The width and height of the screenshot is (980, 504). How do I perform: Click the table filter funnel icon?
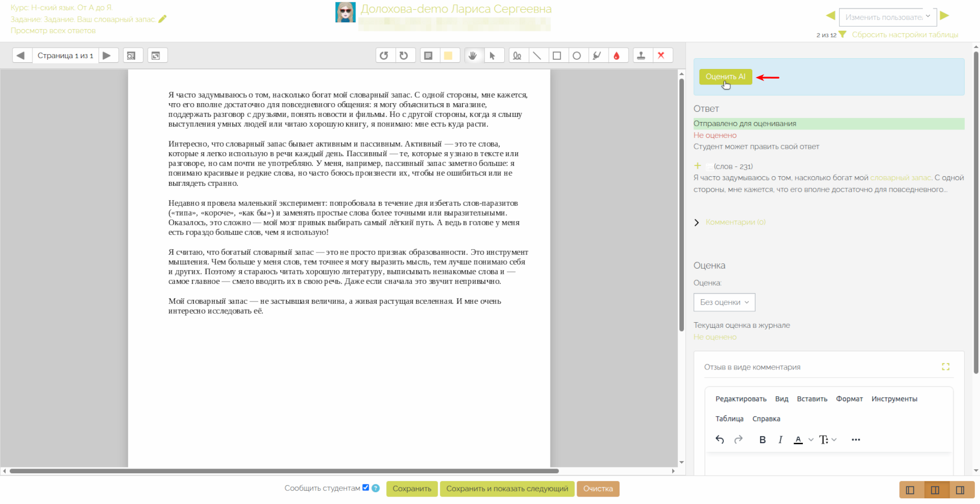pos(843,35)
